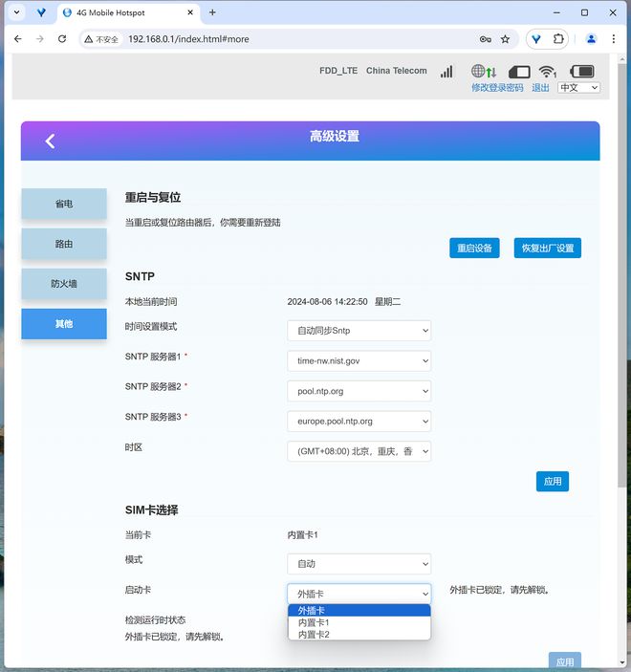Viewport: 631px width, 672px height.
Task: Bookmark this page with star icon
Action: click(506, 39)
